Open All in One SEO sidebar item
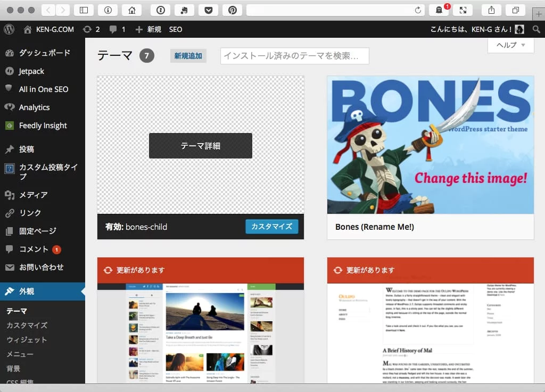The image size is (545, 392). pyautogui.click(x=43, y=89)
